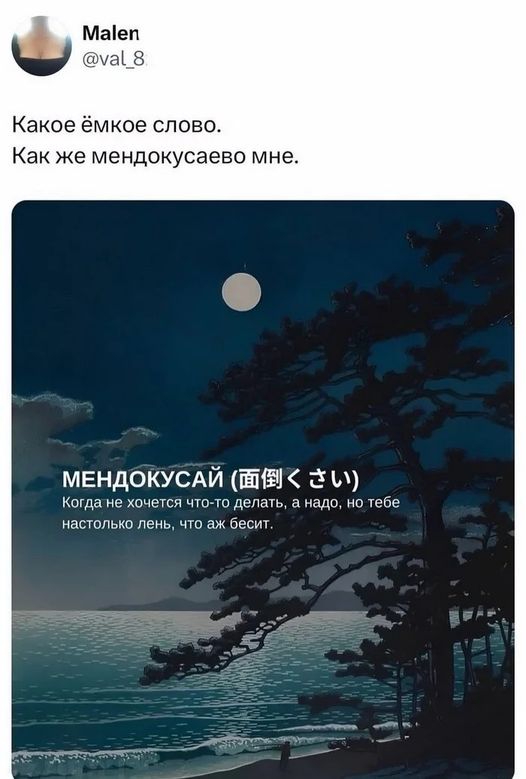Open the @val_8 handle link
526x779 pixels.
[x=113, y=60]
